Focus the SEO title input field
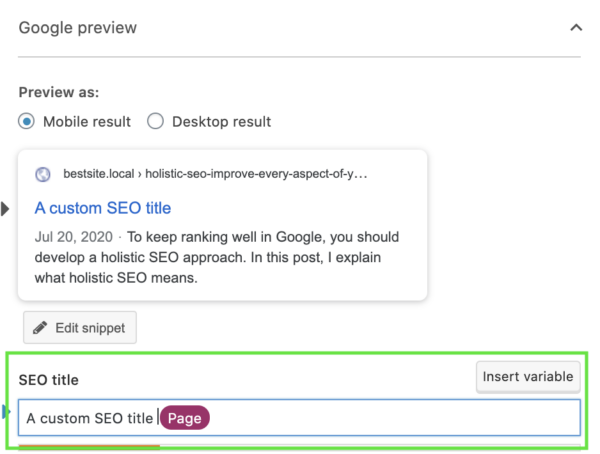600x454 pixels. coord(299,418)
